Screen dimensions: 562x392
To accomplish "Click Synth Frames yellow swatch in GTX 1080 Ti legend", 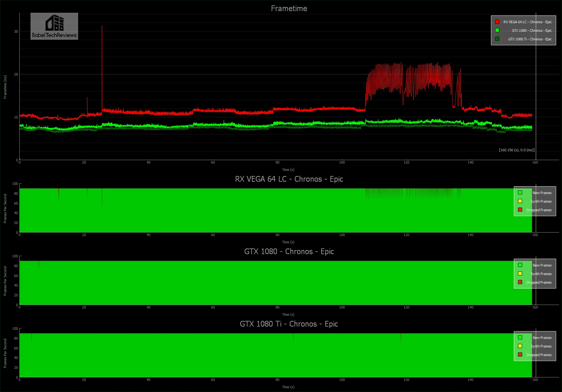I will click(x=520, y=346).
